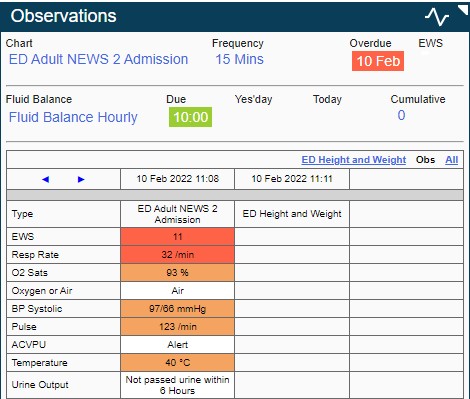Click the observations waveform icon in header

437,17
